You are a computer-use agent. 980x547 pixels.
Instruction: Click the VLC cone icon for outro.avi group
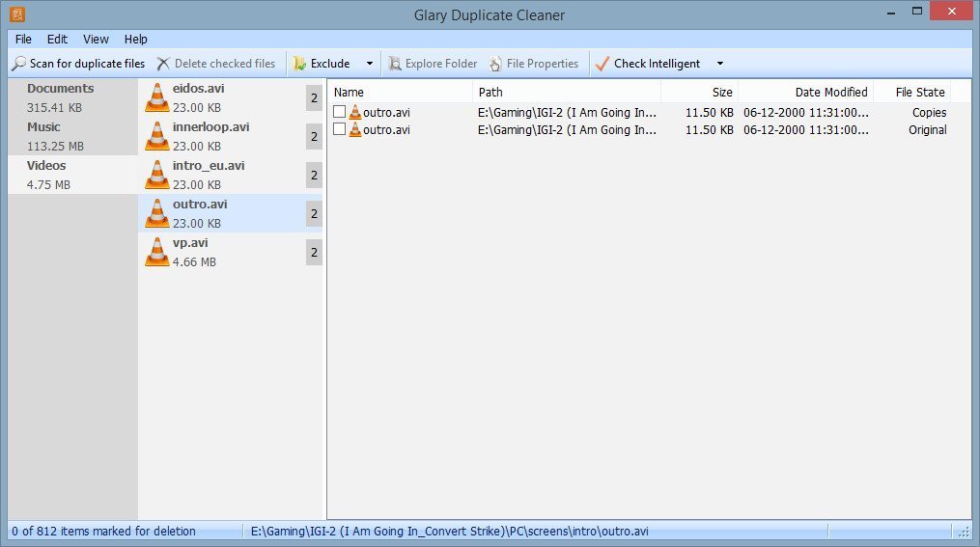tap(156, 213)
